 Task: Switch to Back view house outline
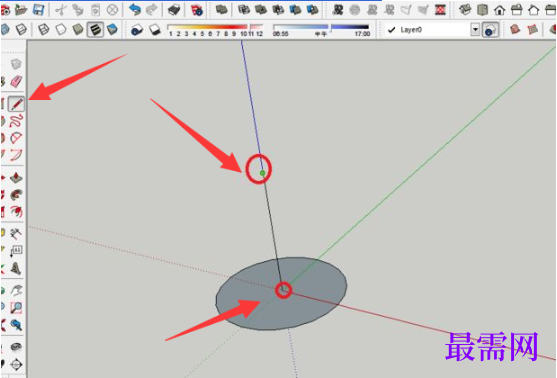point(534,10)
